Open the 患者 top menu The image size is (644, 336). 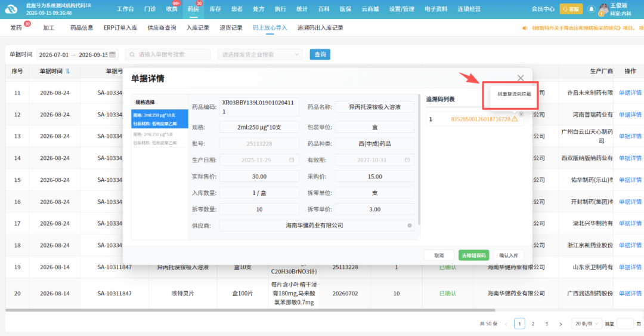237,9
